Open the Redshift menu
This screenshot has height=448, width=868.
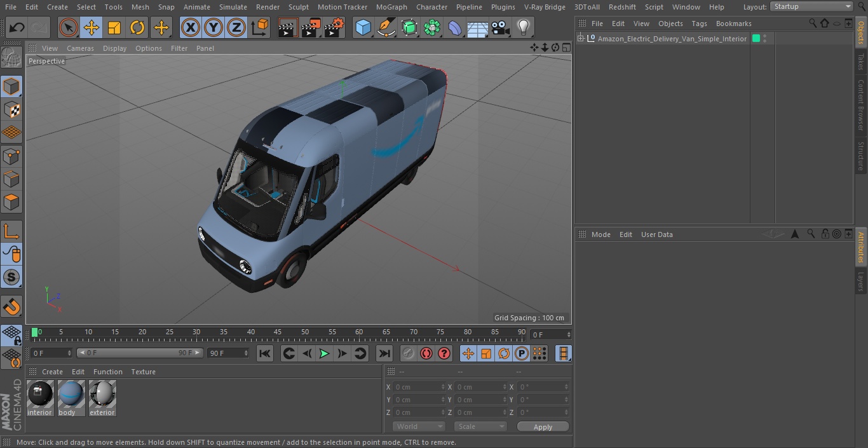[x=622, y=7]
